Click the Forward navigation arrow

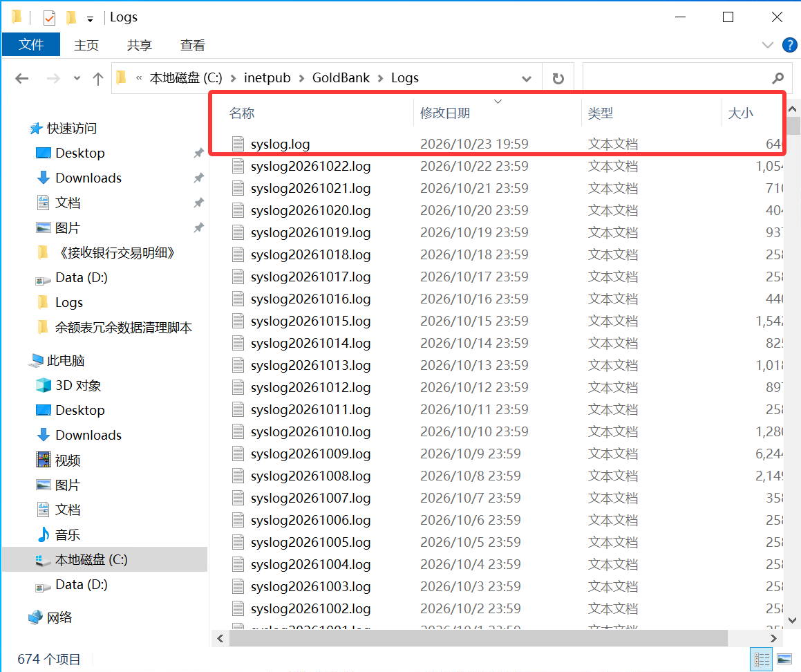(53, 78)
